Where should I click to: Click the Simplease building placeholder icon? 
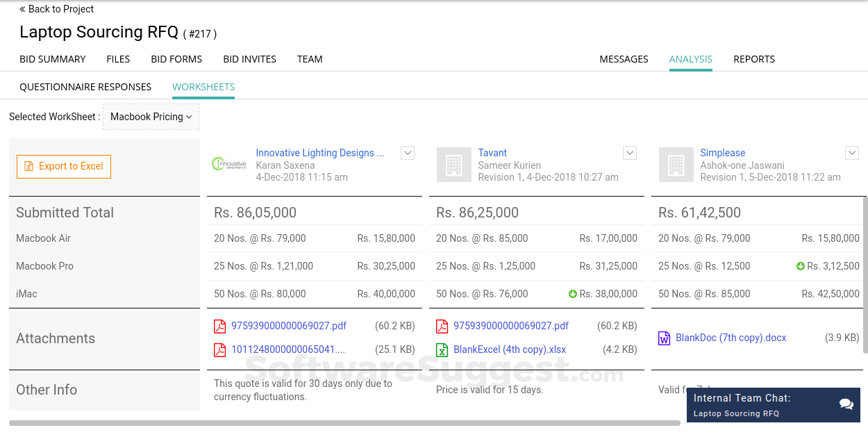tap(676, 164)
